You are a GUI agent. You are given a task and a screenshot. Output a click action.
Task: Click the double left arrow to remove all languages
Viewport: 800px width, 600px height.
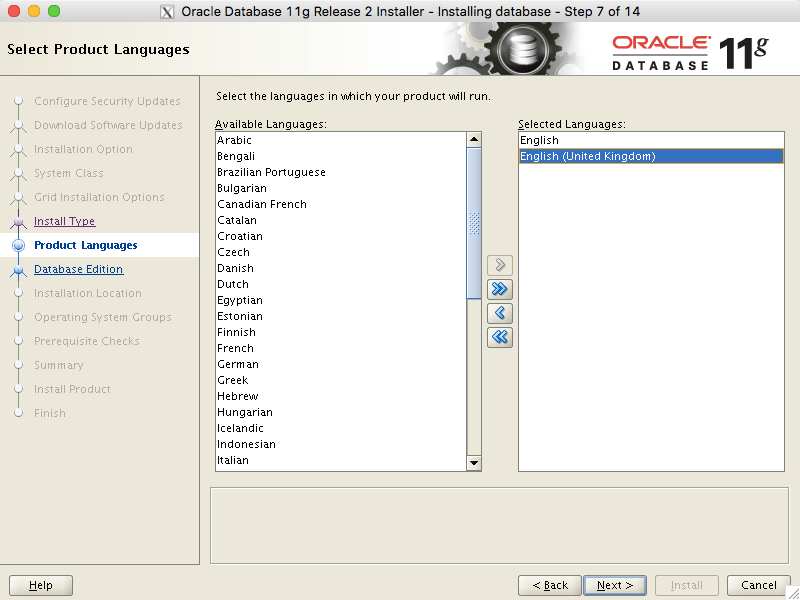pos(499,337)
